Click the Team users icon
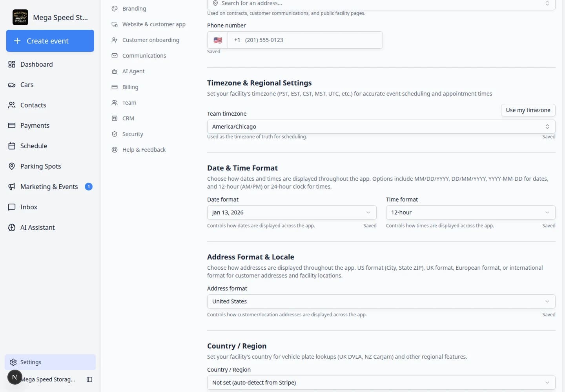Viewport: 565px width, 392px height. click(115, 103)
